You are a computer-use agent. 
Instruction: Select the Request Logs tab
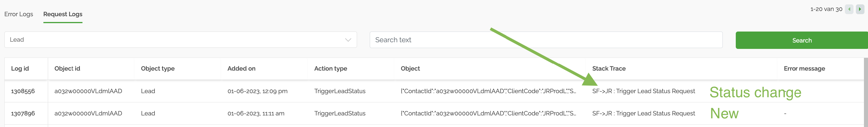63,14
